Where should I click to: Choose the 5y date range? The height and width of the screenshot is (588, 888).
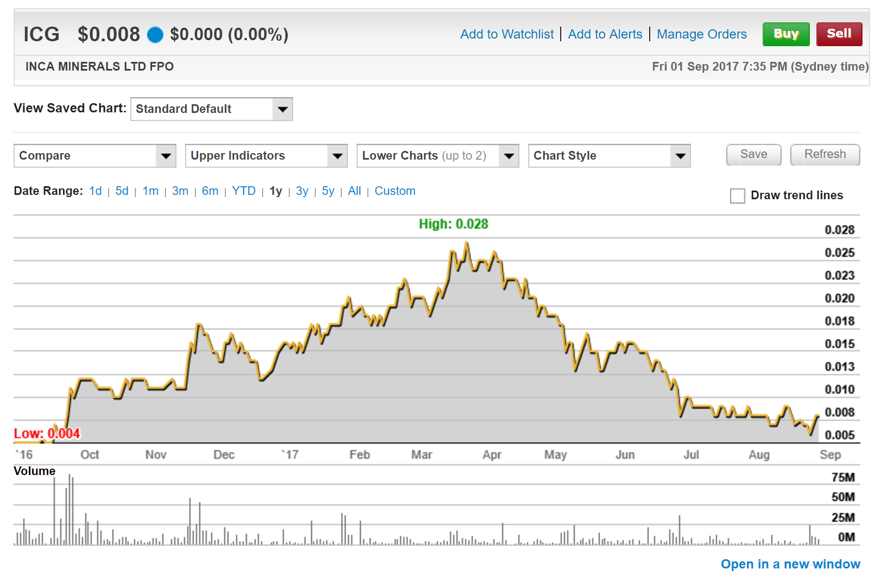(x=328, y=191)
